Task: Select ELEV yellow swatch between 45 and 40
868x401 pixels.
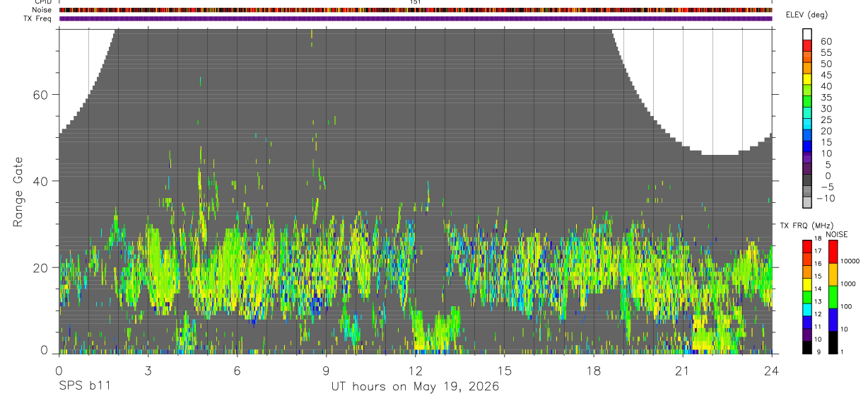Action: point(807,79)
